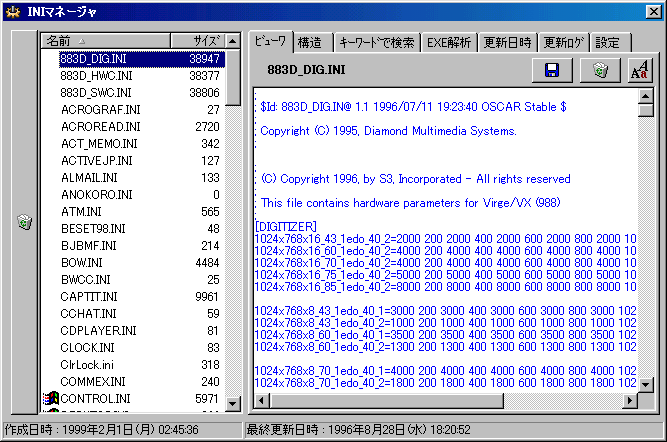This screenshot has height=442, width=667.
Task: Click viewer vertical scroll down arrow
Action: coord(646,385)
